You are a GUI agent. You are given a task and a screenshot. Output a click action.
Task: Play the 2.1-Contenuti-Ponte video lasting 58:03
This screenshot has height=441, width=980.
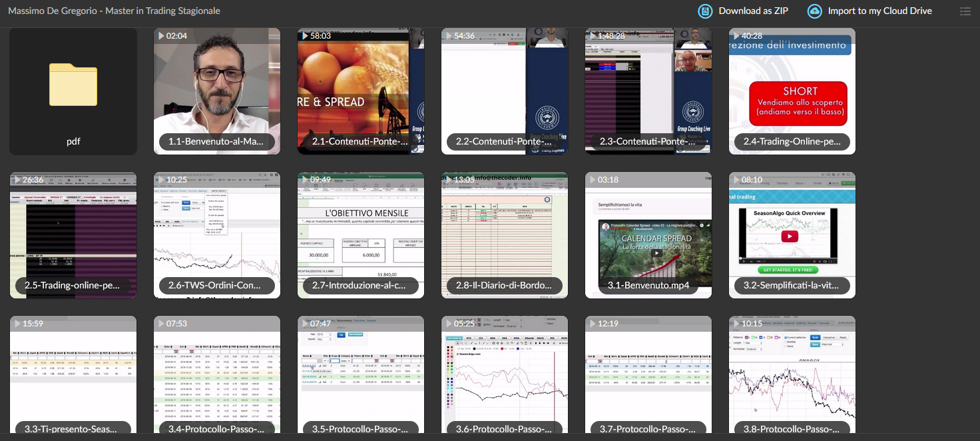coord(361,91)
